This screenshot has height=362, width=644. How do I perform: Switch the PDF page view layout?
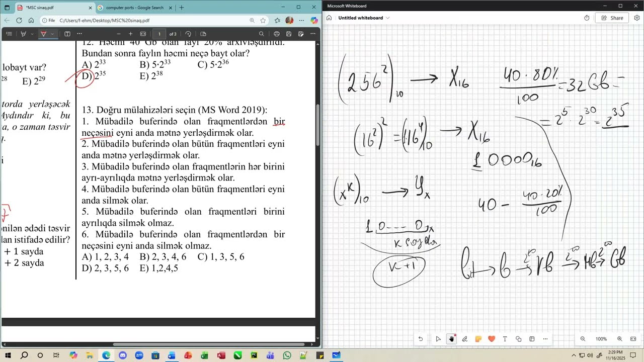[x=203, y=34]
